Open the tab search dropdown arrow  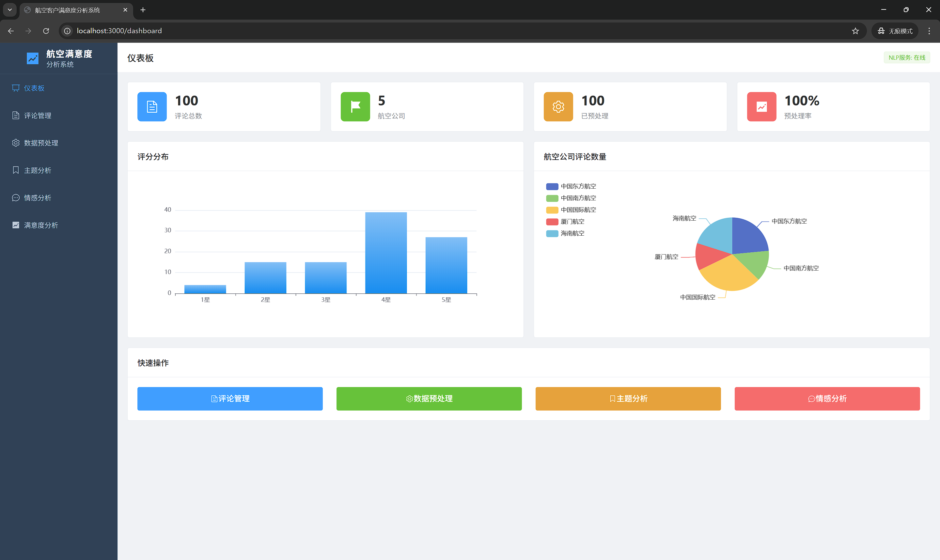[x=10, y=10]
